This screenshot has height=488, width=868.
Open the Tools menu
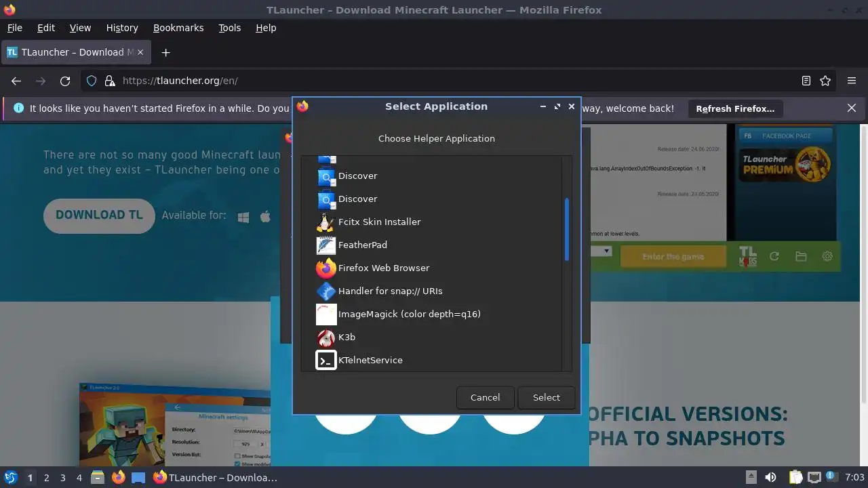click(229, 28)
